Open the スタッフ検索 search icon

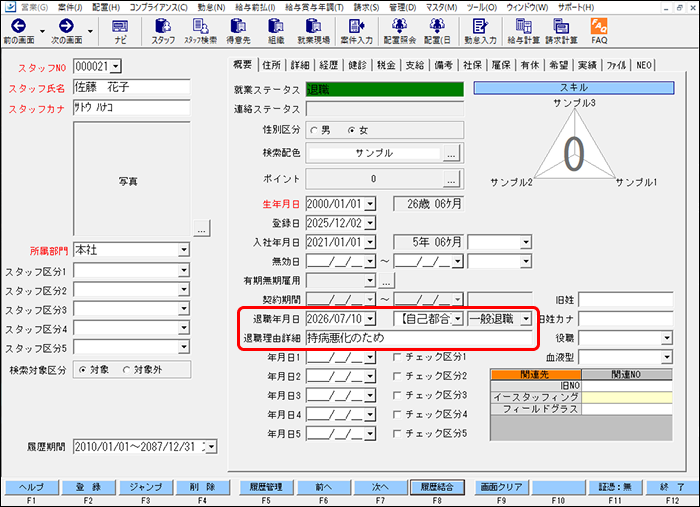(x=200, y=31)
